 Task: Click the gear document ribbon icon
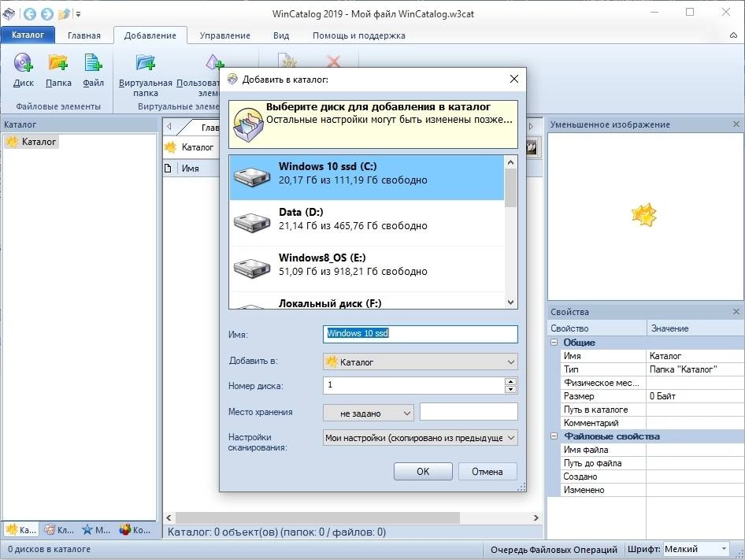[287, 61]
